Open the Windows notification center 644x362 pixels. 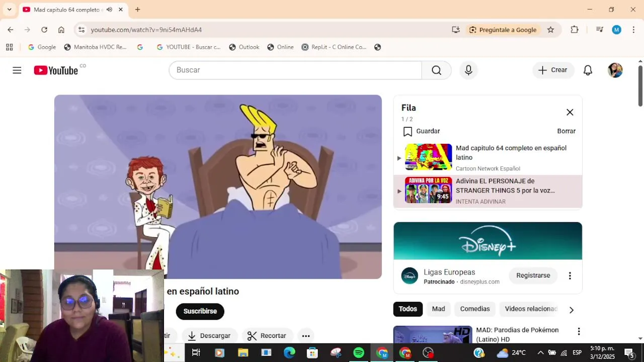[629, 353]
